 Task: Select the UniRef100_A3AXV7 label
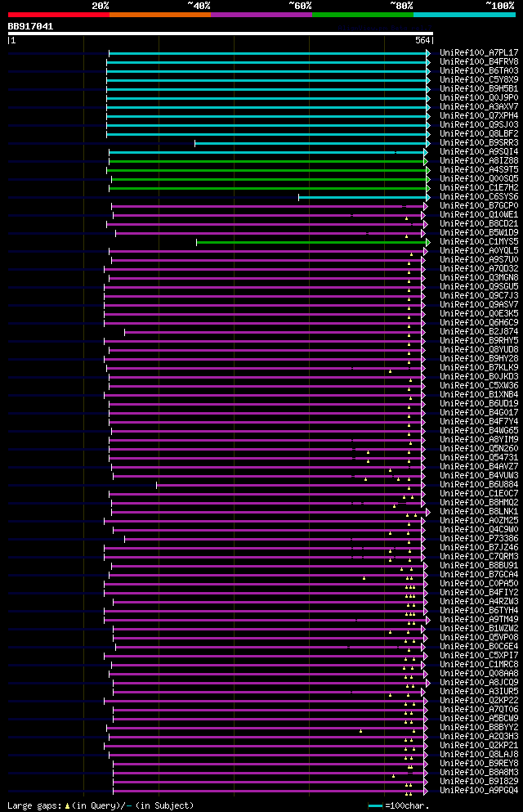tap(479, 106)
